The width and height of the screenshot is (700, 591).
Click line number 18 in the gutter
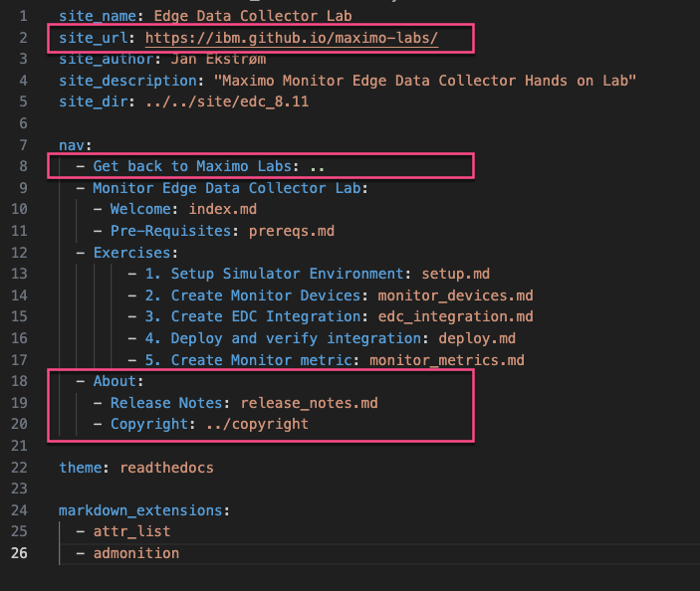(19, 381)
